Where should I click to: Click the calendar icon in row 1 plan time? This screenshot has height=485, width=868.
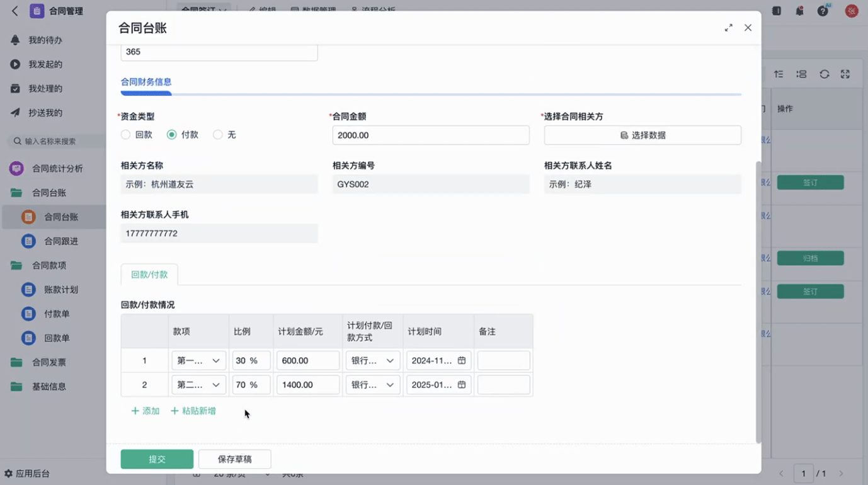point(462,361)
